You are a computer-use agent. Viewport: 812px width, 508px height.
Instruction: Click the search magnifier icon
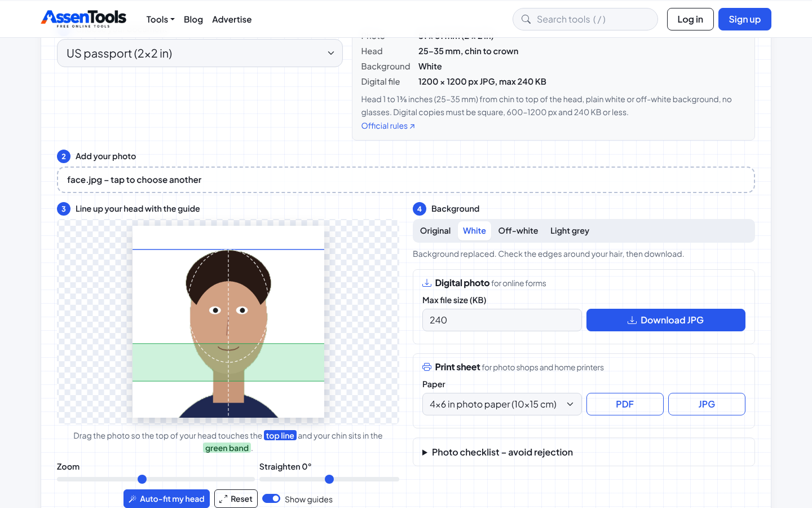click(526, 19)
